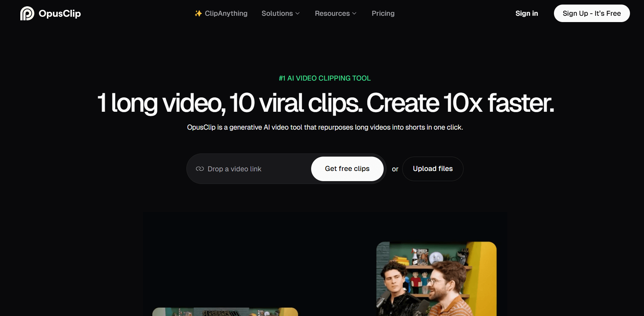Expand the Resources dropdown menu
The width and height of the screenshot is (644, 316).
(336, 13)
